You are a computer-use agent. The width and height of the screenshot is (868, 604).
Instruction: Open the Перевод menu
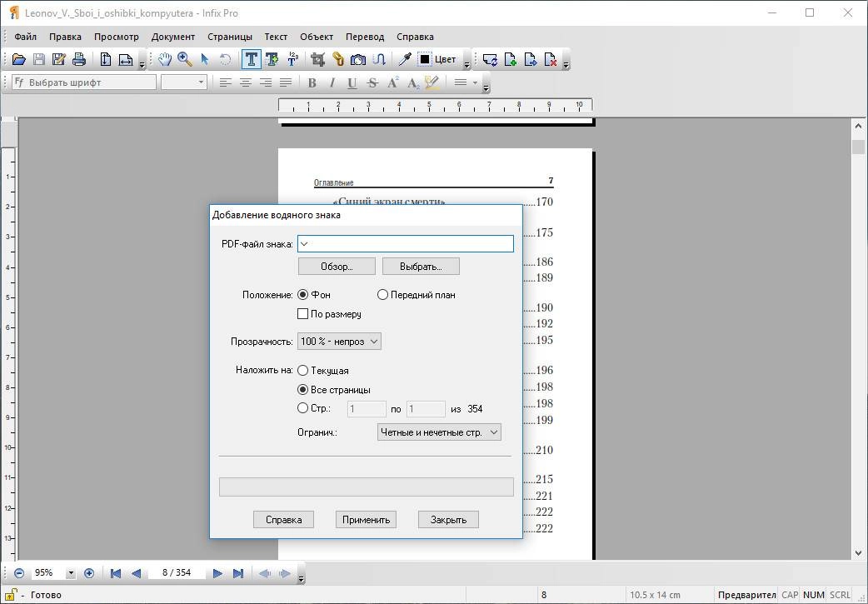click(365, 37)
